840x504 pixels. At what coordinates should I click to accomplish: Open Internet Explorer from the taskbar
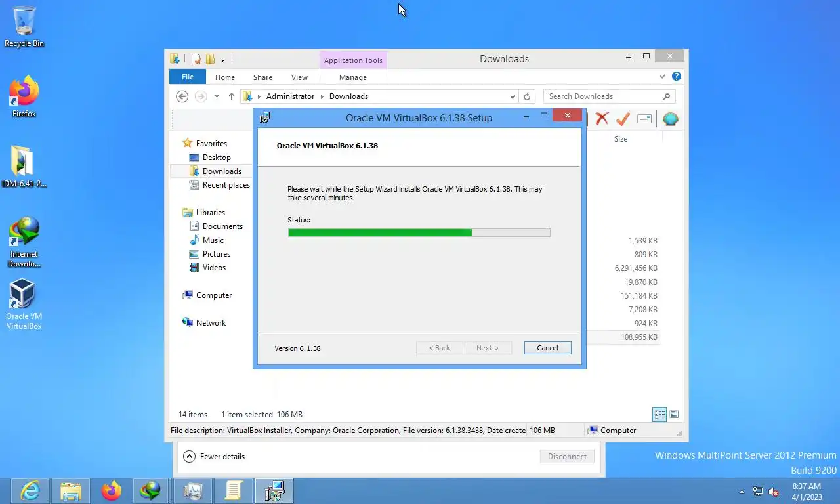tap(30, 491)
